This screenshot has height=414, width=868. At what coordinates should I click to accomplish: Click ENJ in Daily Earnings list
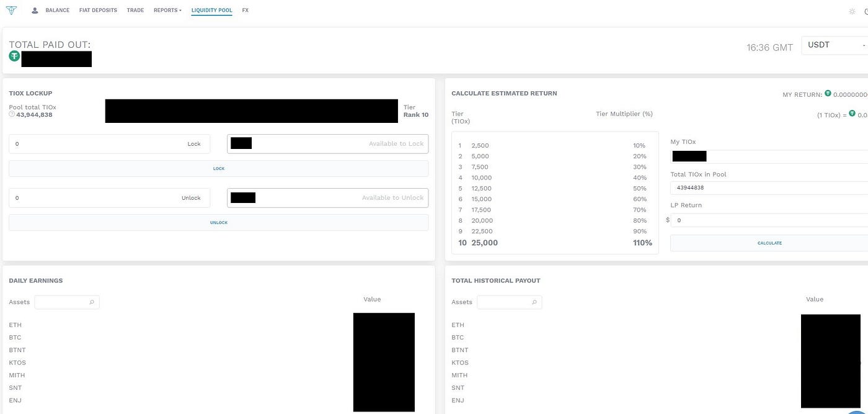click(15, 400)
